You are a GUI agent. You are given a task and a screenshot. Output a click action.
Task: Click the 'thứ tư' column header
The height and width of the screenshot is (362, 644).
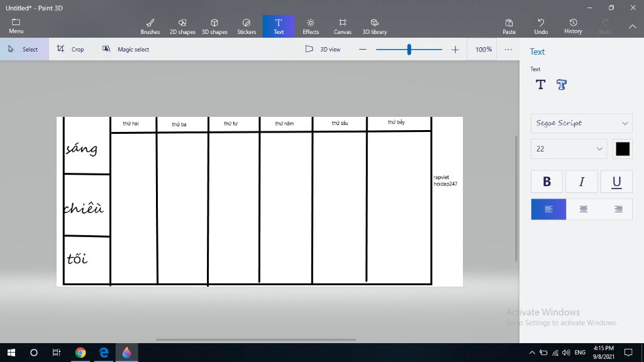coord(230,124)
